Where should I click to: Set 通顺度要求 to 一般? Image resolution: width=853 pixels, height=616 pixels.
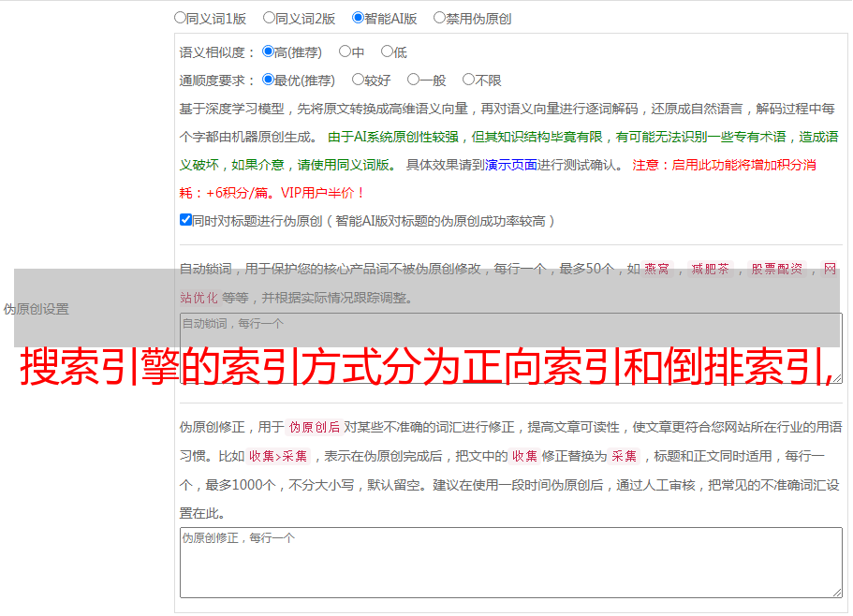pyautogui.click(x=414, y=80)
